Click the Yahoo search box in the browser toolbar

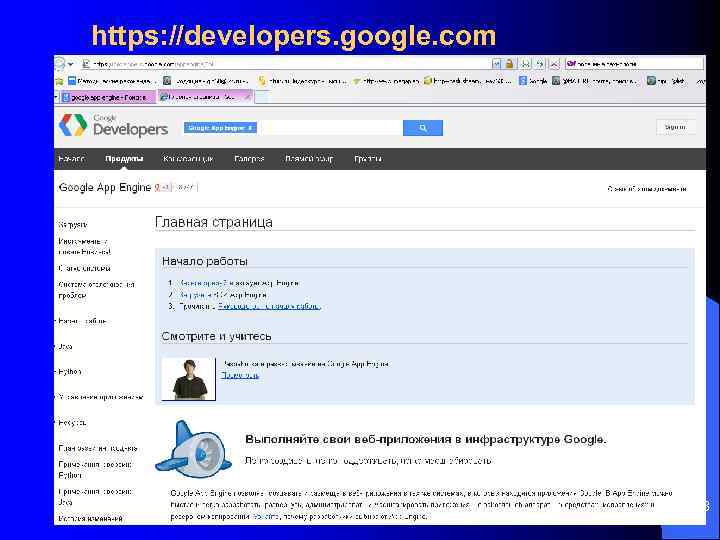pyautogui.click(x=634, y=64)
